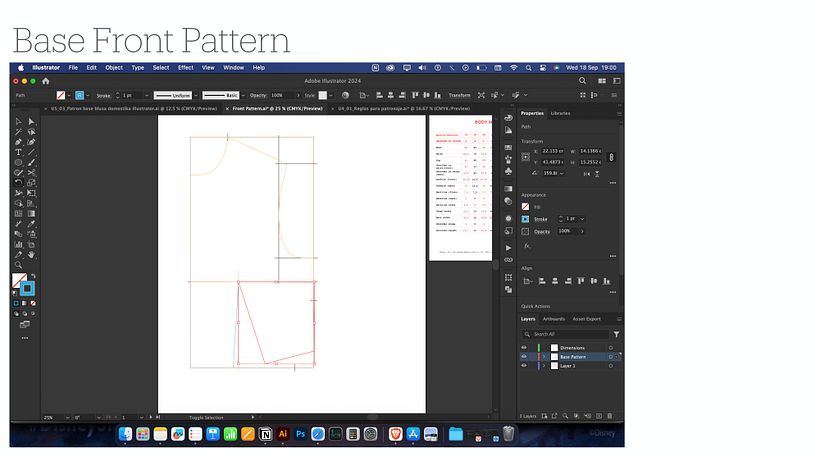Click the layers filter funnel icon
This screenshot has height=461, width=820.
coord(616,334)
